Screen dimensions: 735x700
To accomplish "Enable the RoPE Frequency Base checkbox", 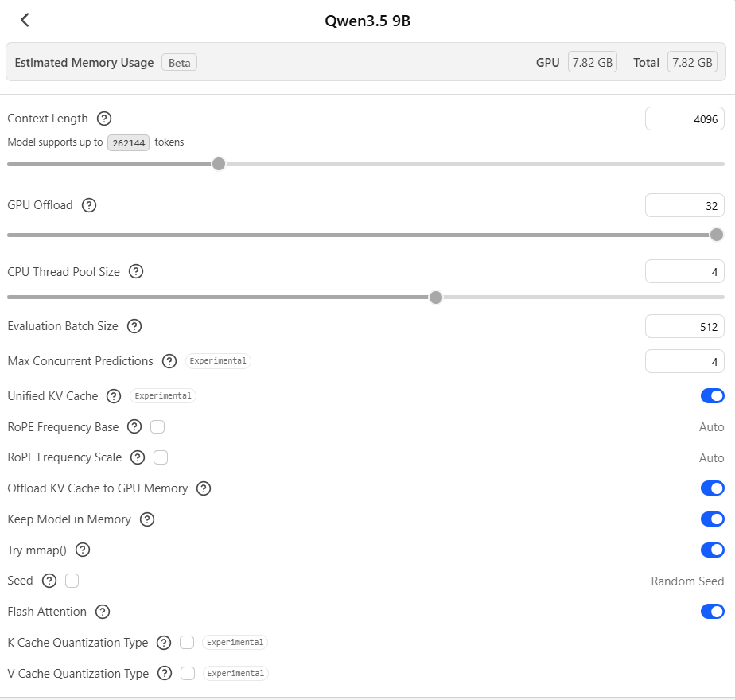I will tap(157, 426).
